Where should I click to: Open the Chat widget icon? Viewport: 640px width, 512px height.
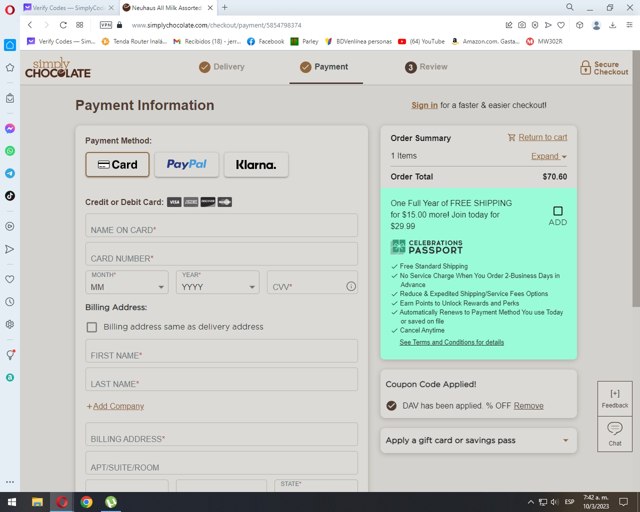point(615,434)
